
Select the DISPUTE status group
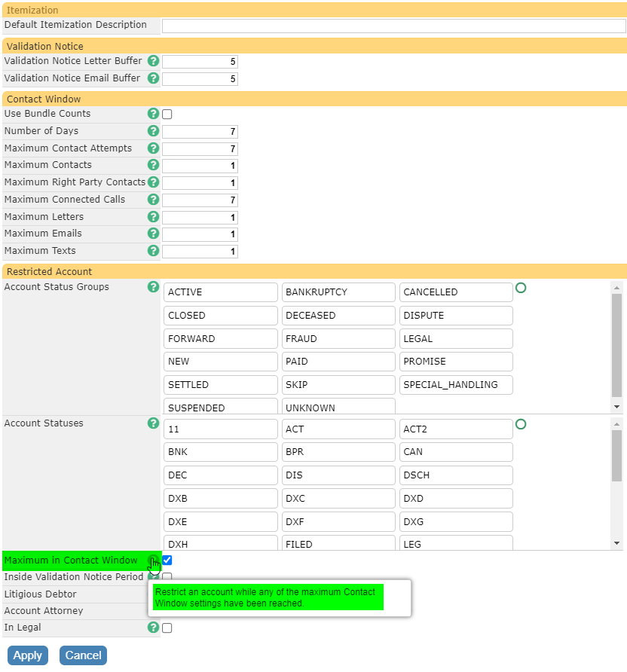pyautogui.click(x=456, y=316)
